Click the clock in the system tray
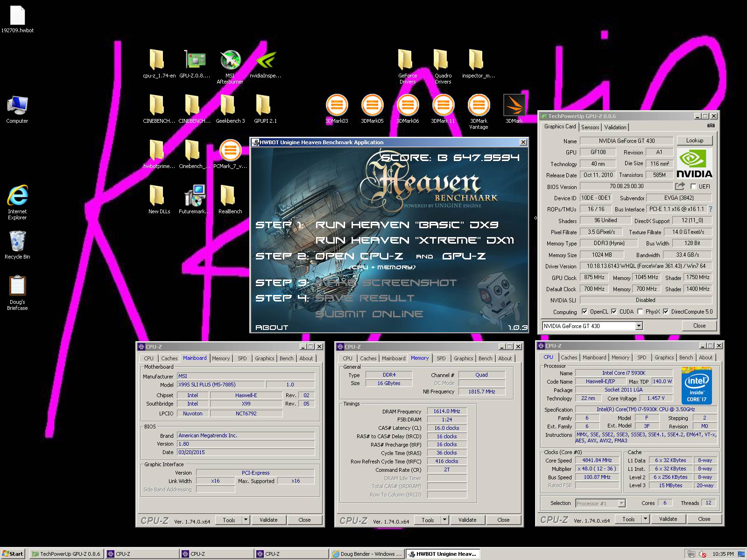This screenshot has width=747, height=560. pyautogui.click(x=723, y=554)
